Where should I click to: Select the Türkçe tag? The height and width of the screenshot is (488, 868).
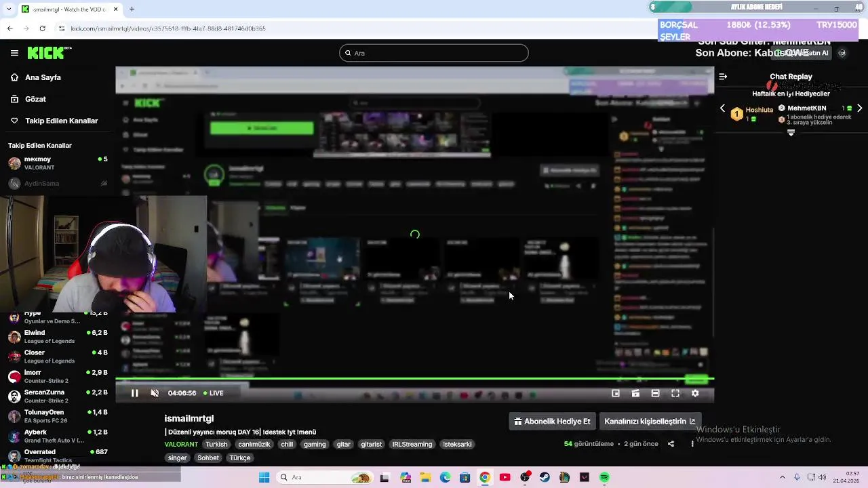(x=240, y=458)
